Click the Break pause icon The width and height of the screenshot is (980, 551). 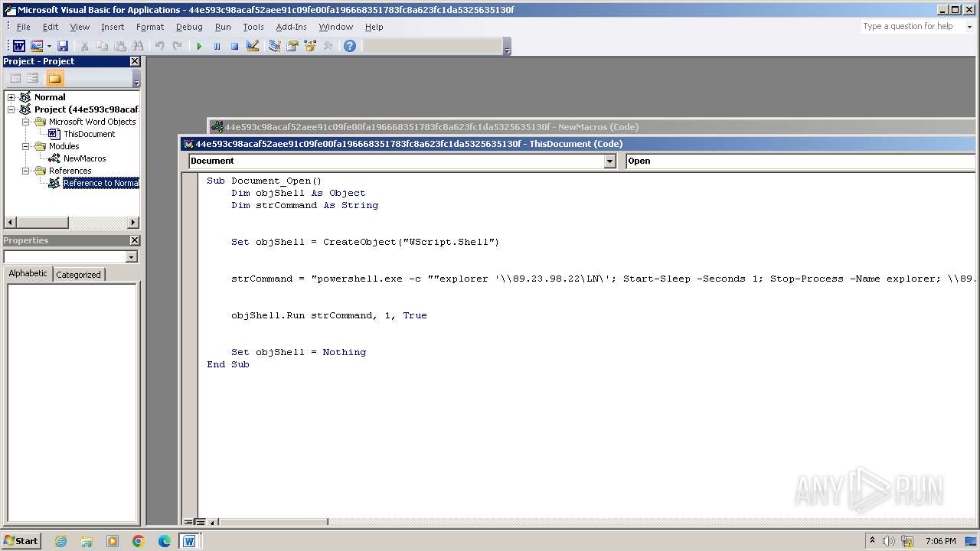coord(217,46)
